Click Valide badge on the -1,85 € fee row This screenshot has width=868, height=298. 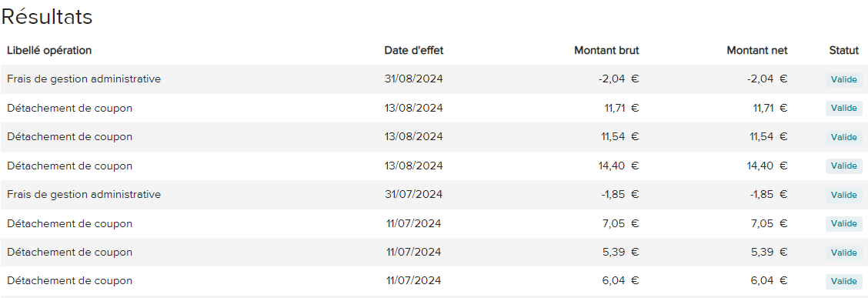coord(843,195)
